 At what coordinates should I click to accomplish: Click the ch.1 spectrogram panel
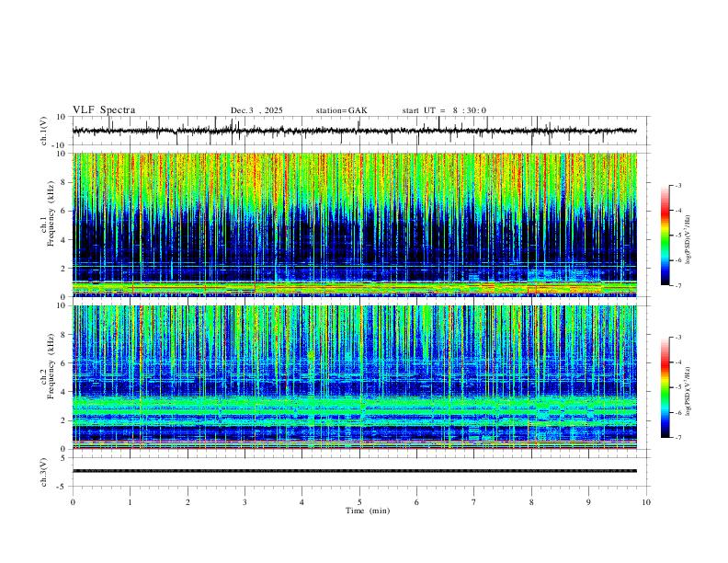coord(355,224)
